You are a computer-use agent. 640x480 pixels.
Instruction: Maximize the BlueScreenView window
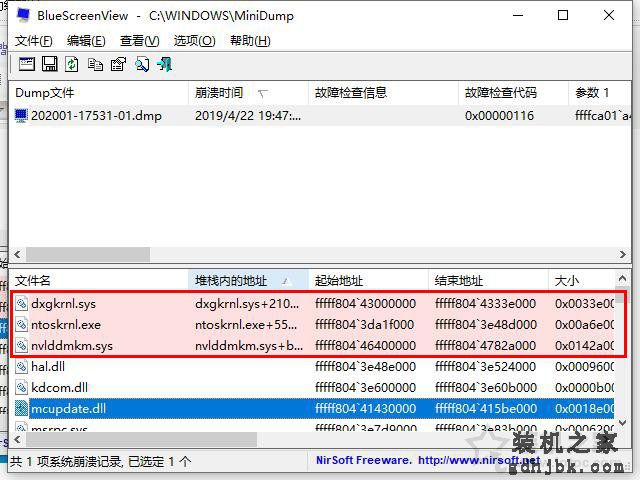(x=563, y=16)
